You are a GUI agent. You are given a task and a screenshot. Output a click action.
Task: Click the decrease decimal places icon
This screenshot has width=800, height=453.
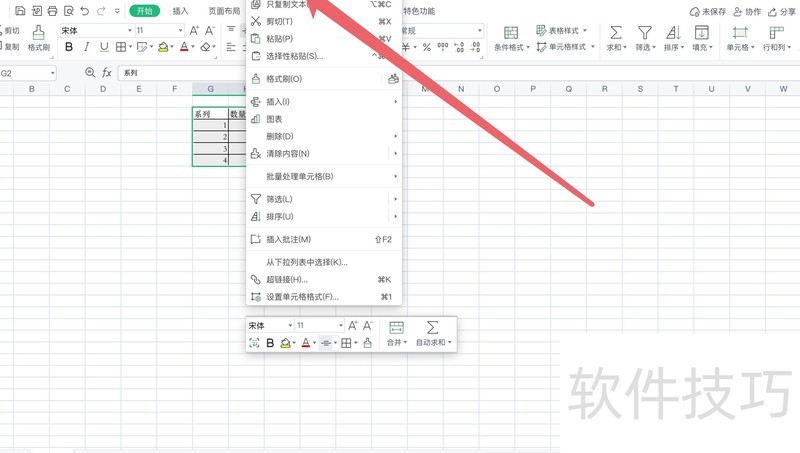tap(476, 47)
